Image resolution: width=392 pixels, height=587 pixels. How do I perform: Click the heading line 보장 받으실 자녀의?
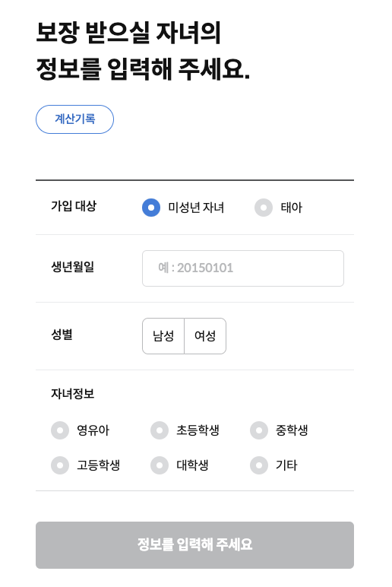pyautogui.click(x=128, y=33)
